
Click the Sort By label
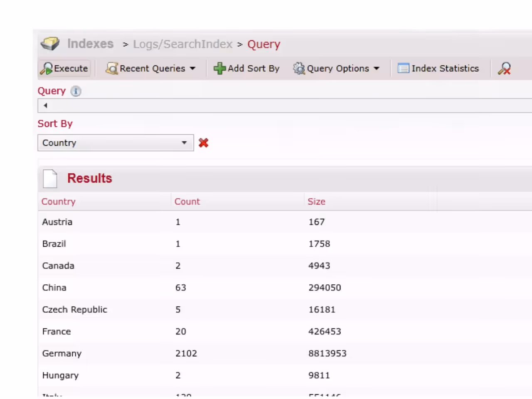tap(55, 124)
